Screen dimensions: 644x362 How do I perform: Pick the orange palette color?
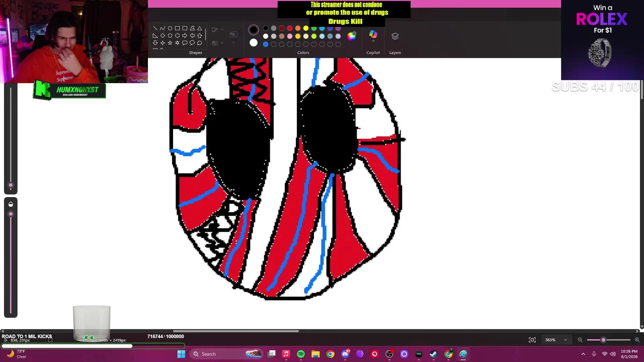pos(298,28)
